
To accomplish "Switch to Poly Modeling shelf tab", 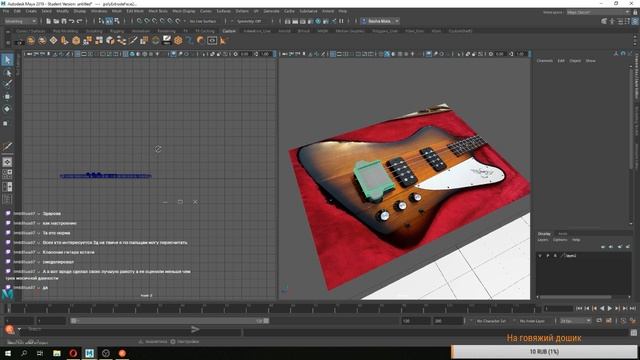I will click(65, 31).
